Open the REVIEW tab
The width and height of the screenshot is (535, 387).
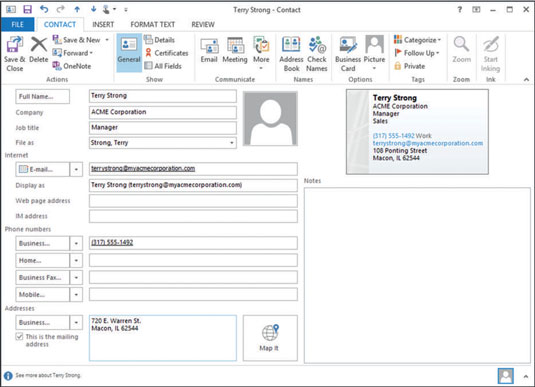(203, 24)
